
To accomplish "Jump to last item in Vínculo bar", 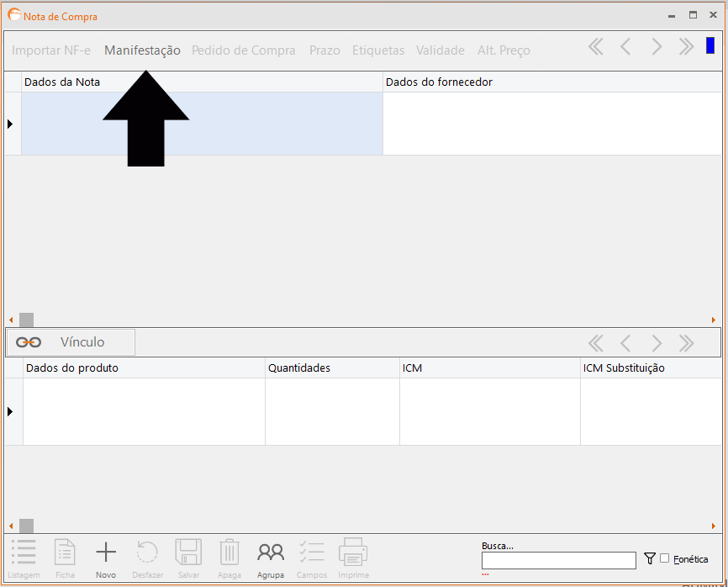I will [x=686, y=344].
